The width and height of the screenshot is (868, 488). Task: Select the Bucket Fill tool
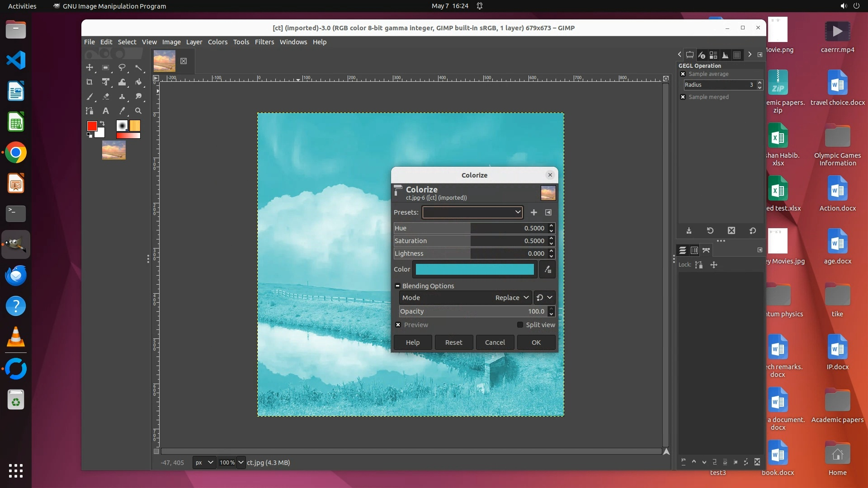(138, 82)
